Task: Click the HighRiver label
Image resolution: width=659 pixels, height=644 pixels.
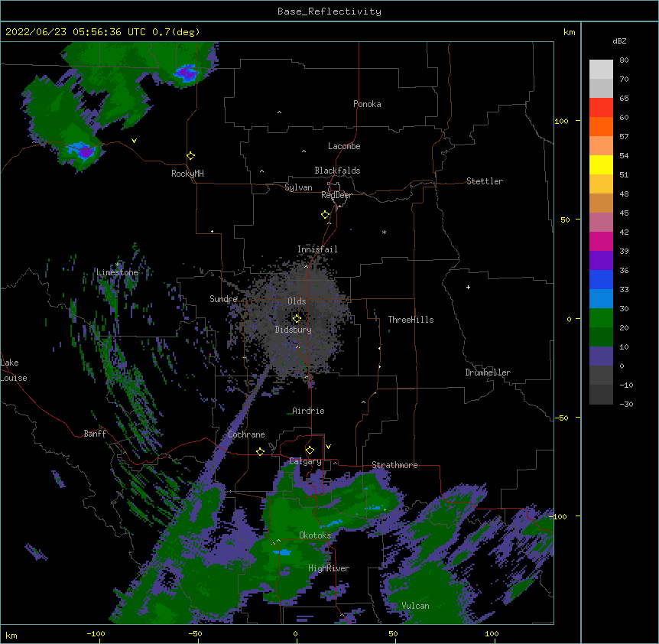Action: (x=329, y=568)
